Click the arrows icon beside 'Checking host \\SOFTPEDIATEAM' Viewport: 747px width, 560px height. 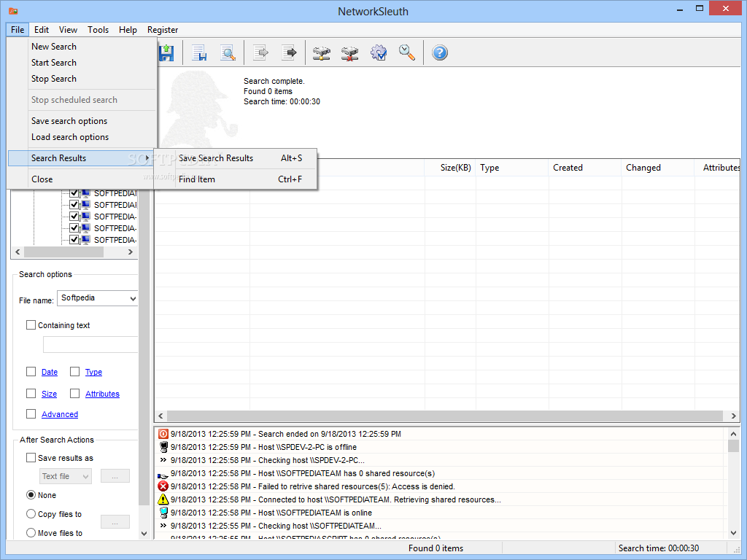point(163,526)
